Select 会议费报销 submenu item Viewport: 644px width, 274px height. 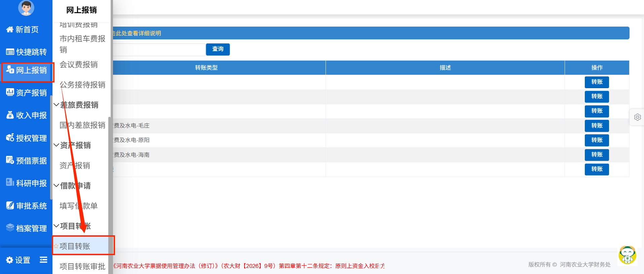pos(79,65)
